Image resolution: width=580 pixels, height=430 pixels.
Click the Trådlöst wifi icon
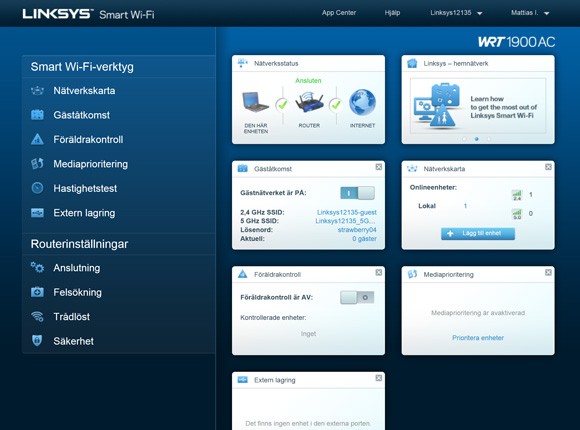tap(37, 316)
